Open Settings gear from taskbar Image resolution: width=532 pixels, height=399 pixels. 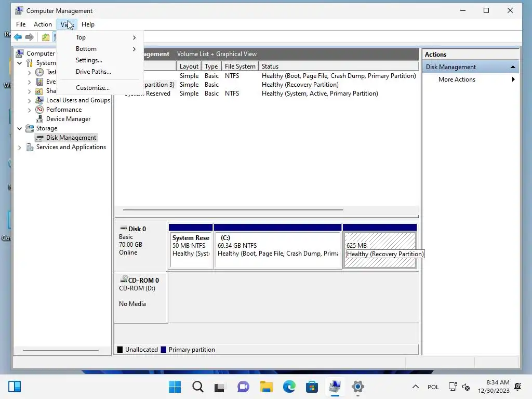pos(357,387)
